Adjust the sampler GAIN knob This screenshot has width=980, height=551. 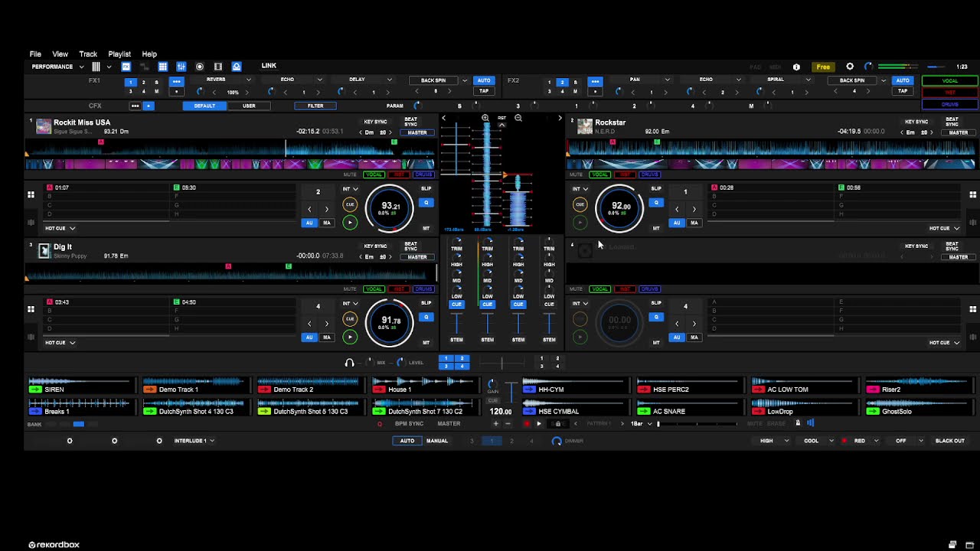[492, 383]
